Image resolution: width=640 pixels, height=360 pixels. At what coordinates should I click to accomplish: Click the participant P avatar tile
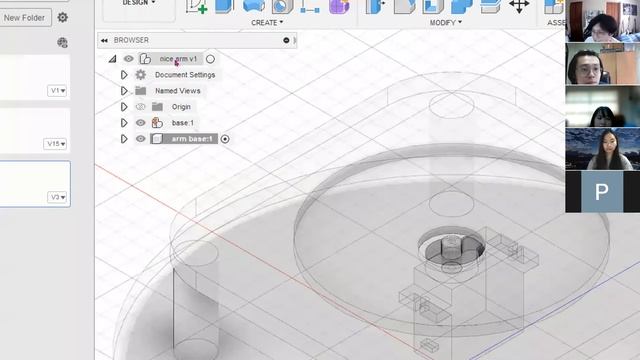click(602, 191)
